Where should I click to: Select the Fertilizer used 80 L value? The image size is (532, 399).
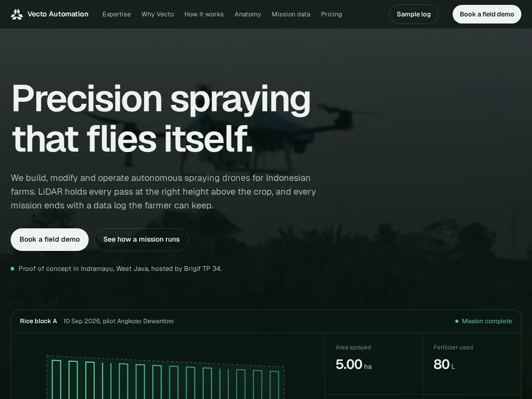click(444, 364)
